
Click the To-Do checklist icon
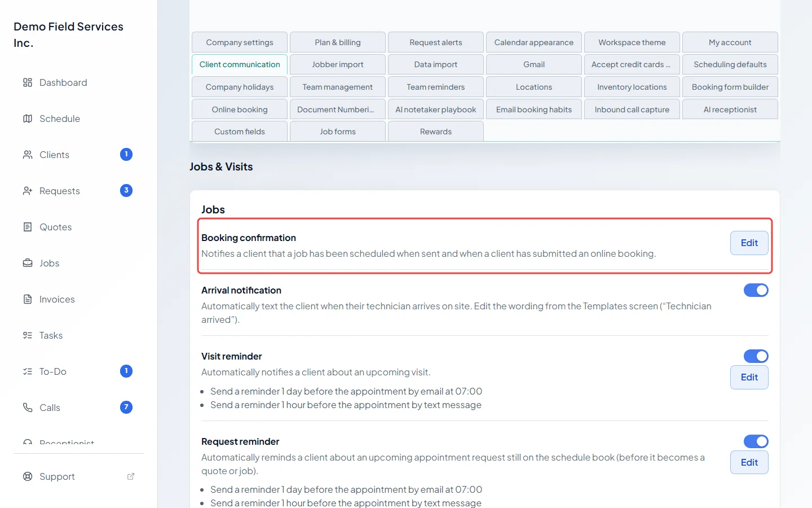(28, 371)
